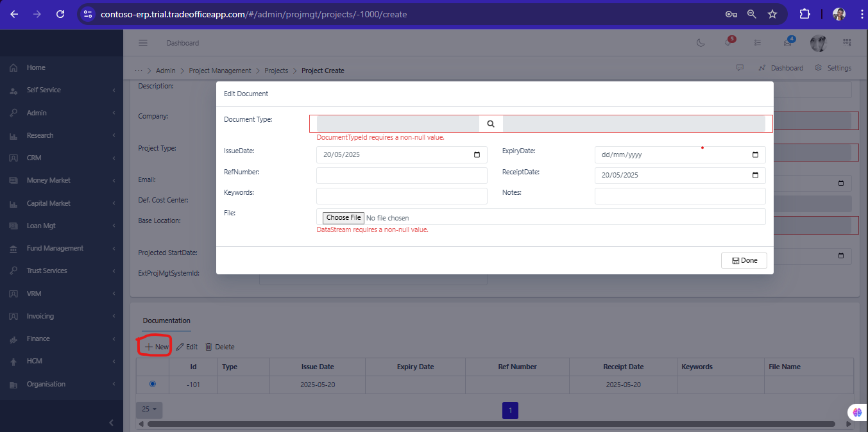The image size is (868, 432).
Task: Bookmark page with browser star icon
Action: pos(772,14)
